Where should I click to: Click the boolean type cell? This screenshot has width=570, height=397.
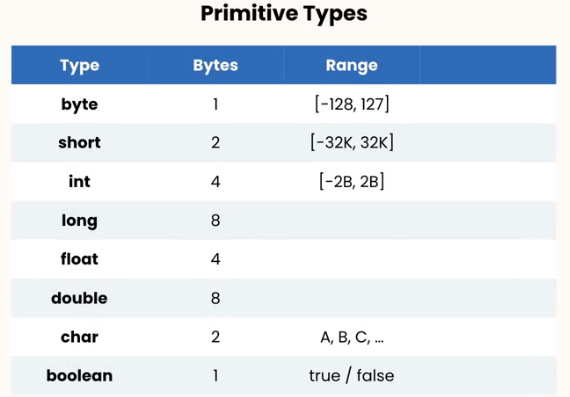80,376
